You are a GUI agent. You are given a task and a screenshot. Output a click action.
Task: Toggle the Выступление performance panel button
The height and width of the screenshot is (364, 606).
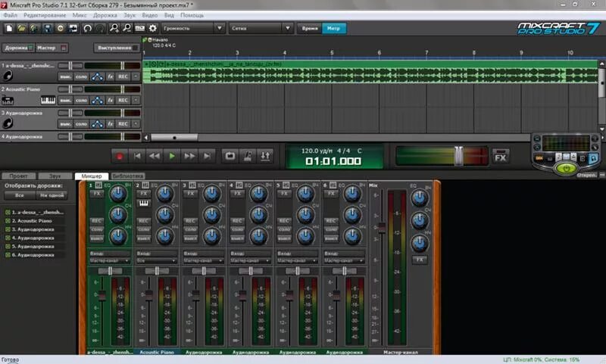117,48
